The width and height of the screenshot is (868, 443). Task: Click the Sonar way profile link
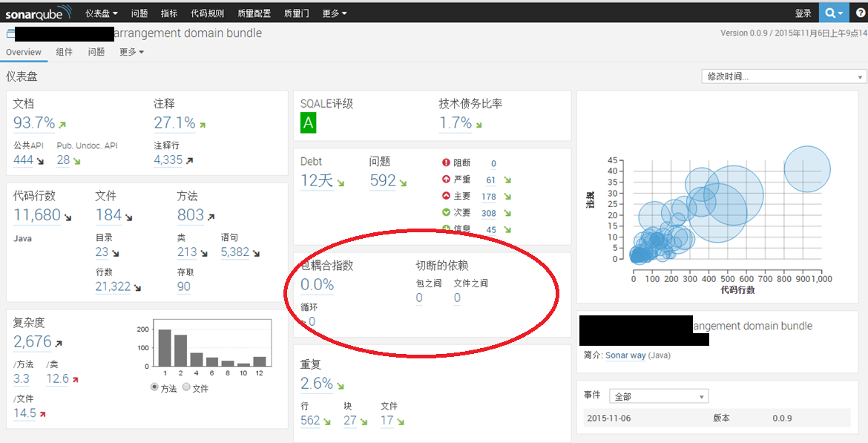pos(626,355)
